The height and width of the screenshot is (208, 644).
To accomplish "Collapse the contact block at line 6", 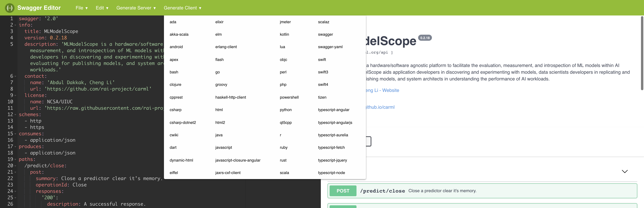I will click(x=15, y=77).
